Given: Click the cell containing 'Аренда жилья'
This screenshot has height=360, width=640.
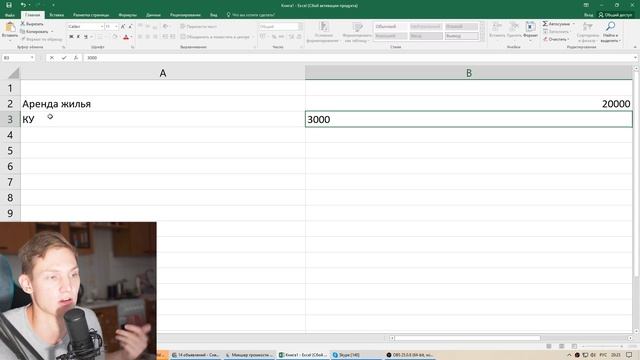Looking at the screenshot, I should tap(163, 104).
